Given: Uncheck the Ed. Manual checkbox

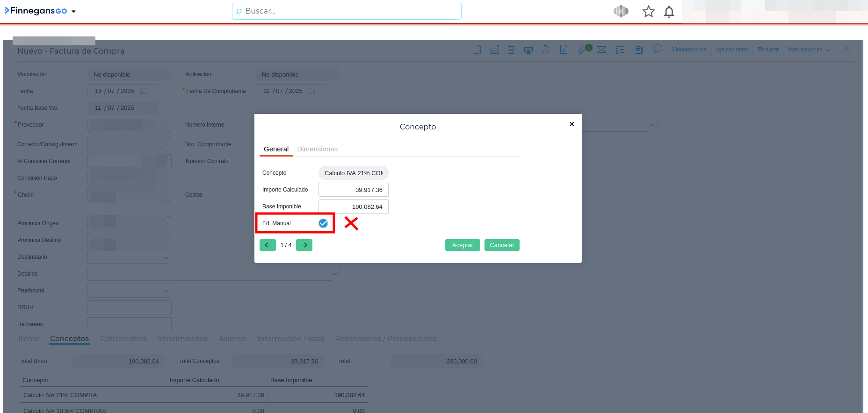Looking at the screenshot, I should (323, 223).
